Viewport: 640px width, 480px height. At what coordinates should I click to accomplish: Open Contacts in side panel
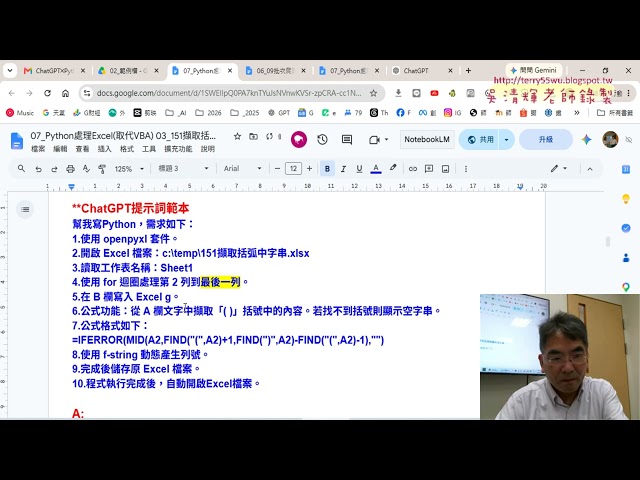[x=626, y=258]
